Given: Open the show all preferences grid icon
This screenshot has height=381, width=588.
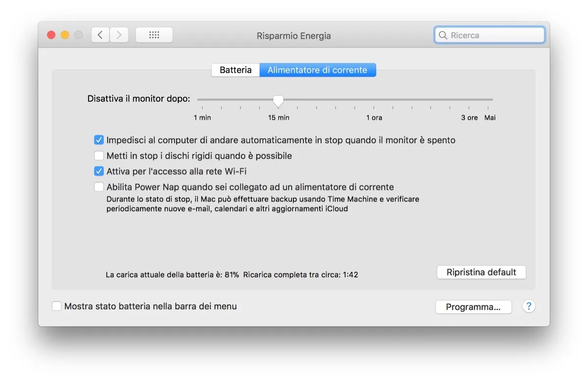Looking at the screenshot, I should tap(154, 34).
